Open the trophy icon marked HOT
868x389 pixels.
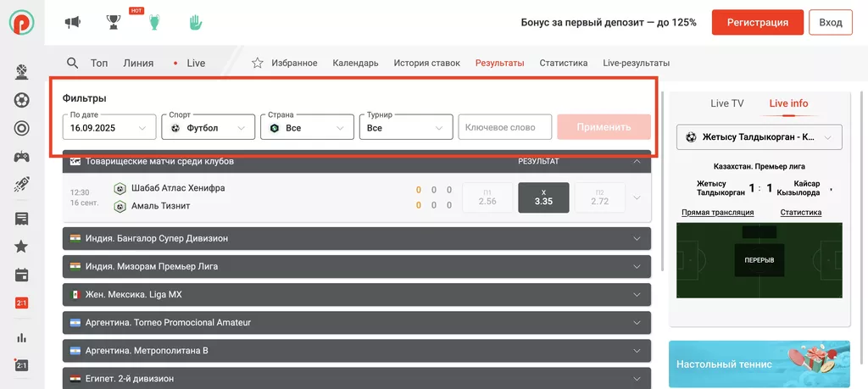pos(114,22)
